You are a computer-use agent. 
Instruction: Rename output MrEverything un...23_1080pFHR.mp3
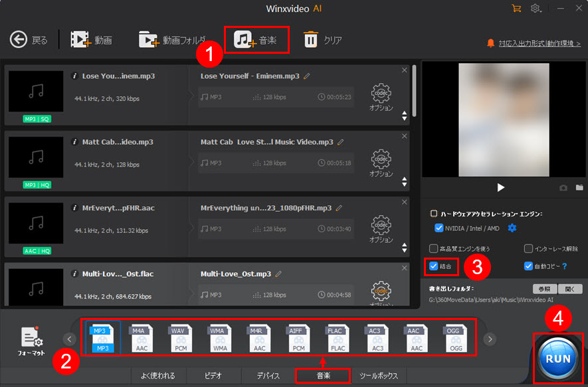click(x=339, y=208)
